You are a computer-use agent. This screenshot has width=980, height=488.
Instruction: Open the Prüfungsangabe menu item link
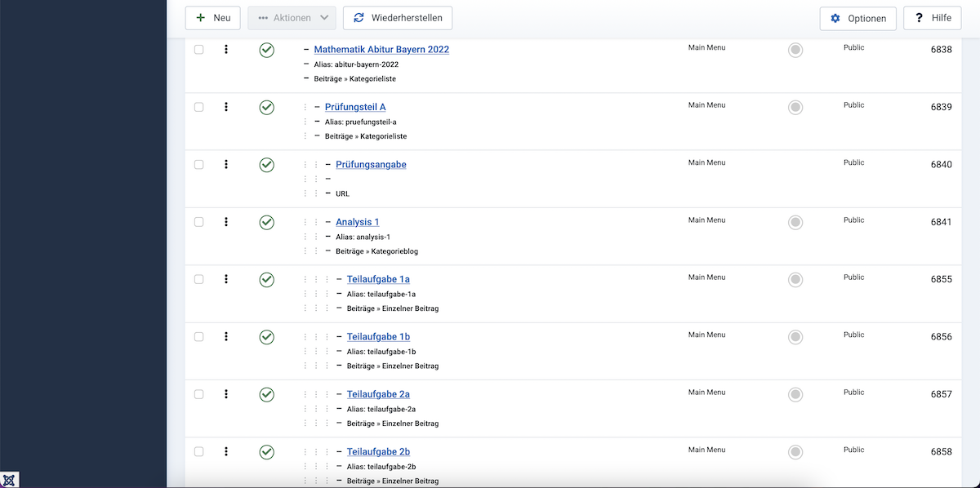click(371, 165)
